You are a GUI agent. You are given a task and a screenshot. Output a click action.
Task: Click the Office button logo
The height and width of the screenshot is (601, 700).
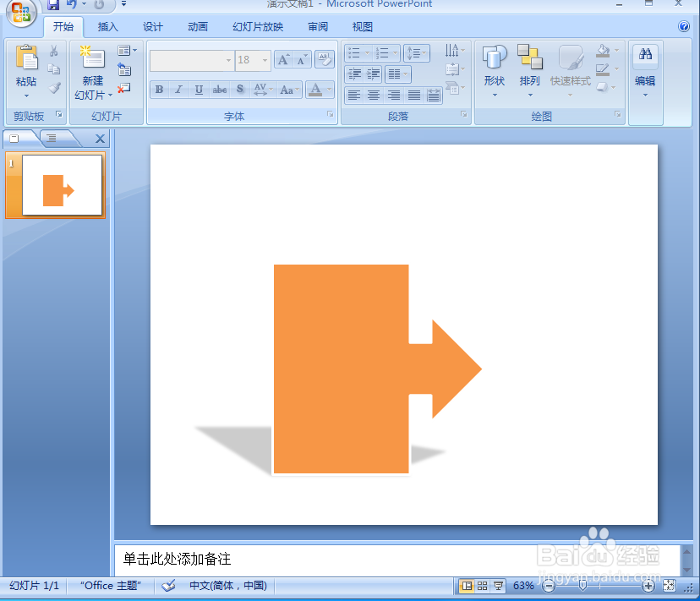click(x=20, y=13)
